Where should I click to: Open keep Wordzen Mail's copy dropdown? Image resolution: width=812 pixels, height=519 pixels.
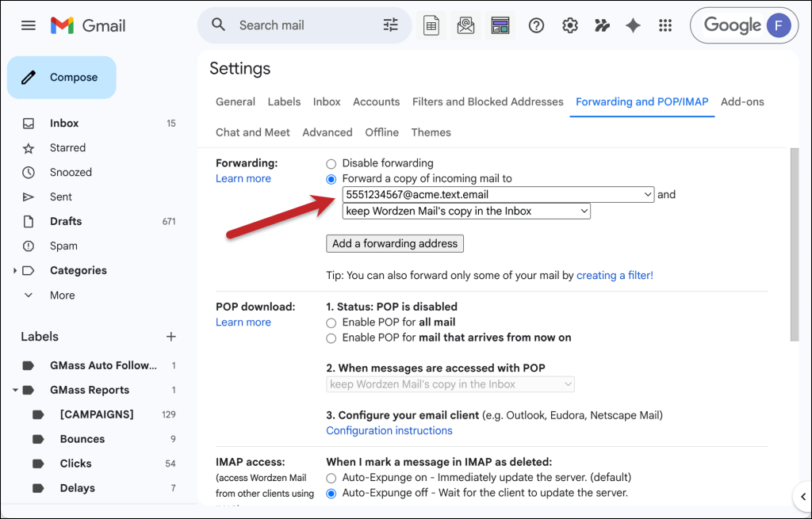pyautogui.click(x=466, y=211)
